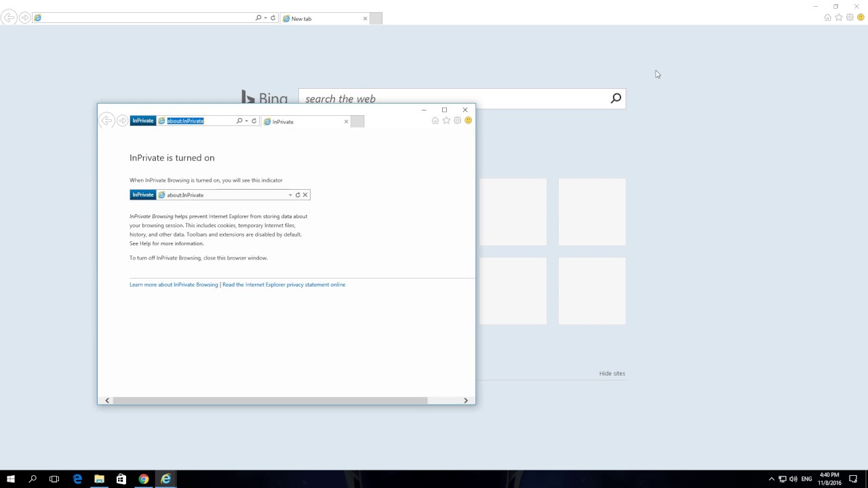Click left arrow of horizontal scrollbar
Screen dimensions: 868x488
(107, 401)
